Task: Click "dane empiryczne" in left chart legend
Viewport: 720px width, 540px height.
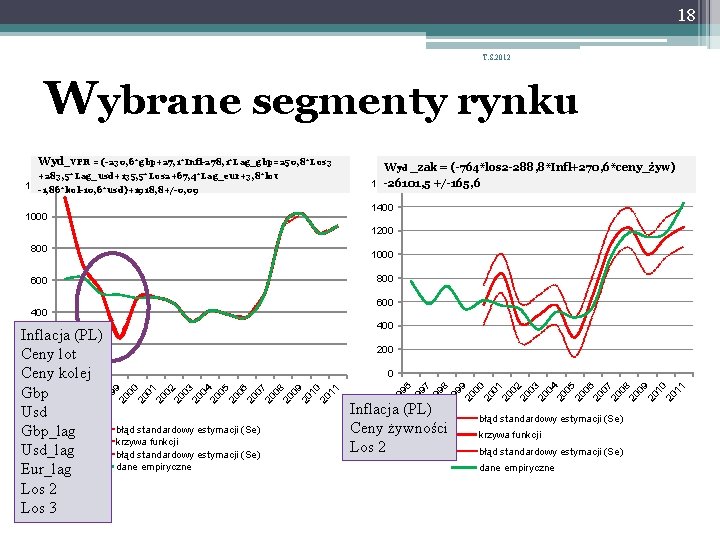Action: 153,467
